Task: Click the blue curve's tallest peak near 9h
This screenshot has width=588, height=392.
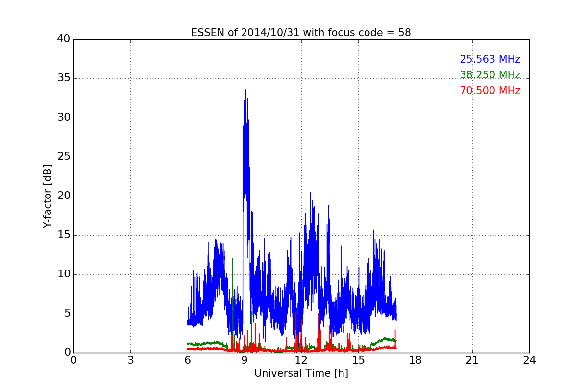Action: tap(246, 90)
